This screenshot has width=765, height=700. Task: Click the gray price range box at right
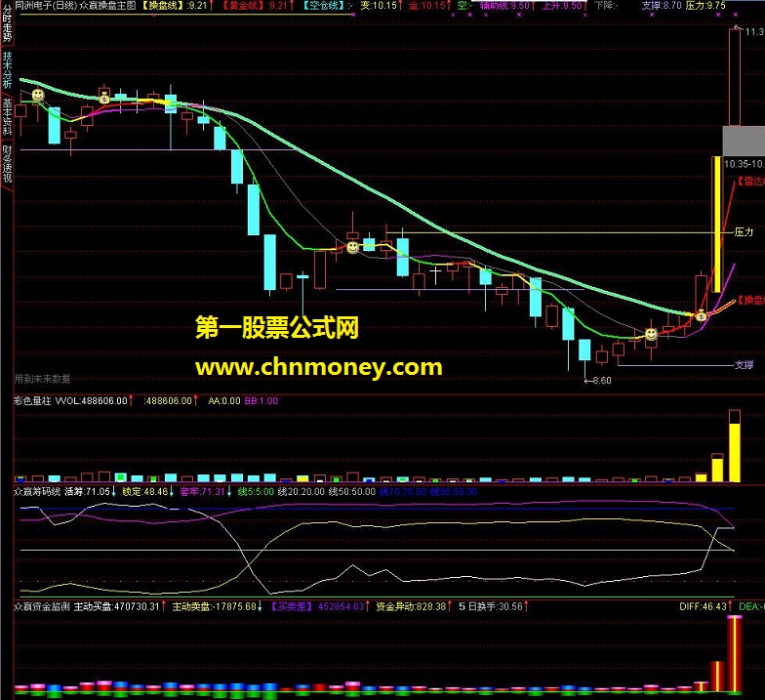744,141
